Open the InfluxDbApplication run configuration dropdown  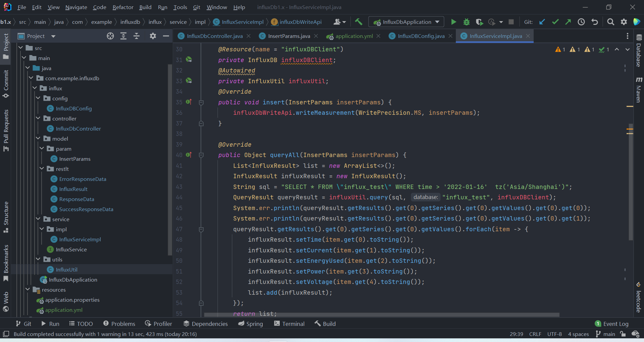(407, 22)
